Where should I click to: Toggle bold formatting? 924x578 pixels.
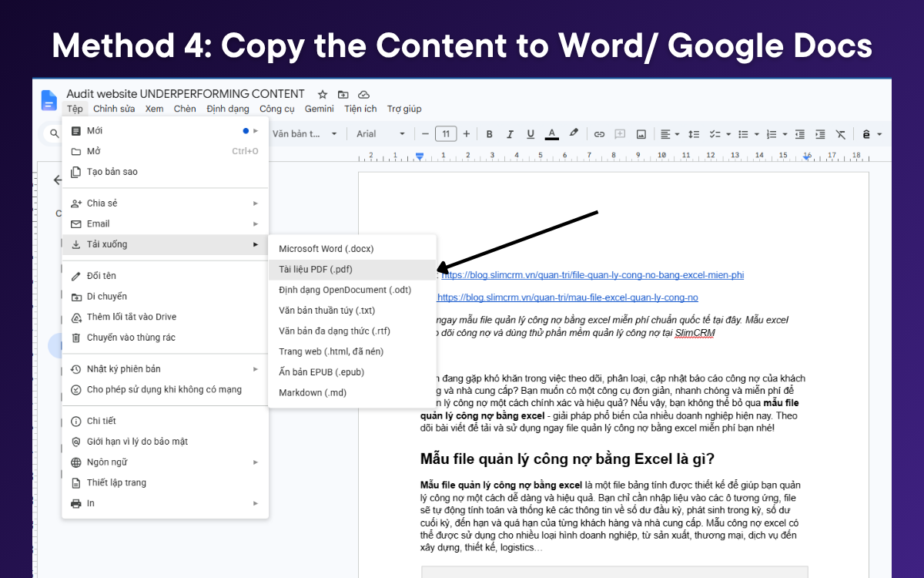point(489,134)
